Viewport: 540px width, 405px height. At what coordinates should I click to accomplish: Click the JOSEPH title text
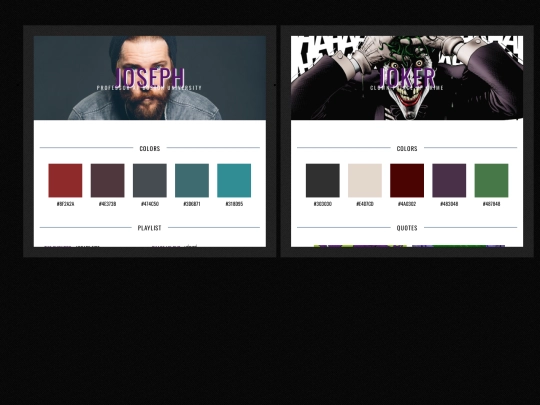149,77
